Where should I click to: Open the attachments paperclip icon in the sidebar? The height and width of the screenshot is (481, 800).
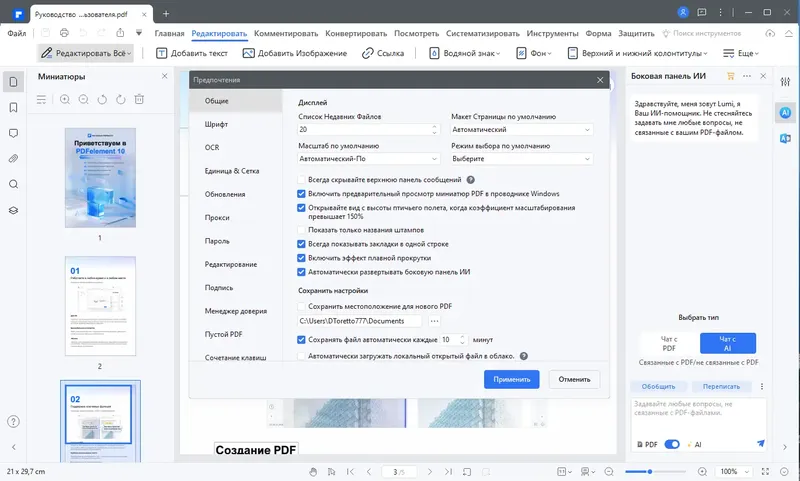(14, 159)
